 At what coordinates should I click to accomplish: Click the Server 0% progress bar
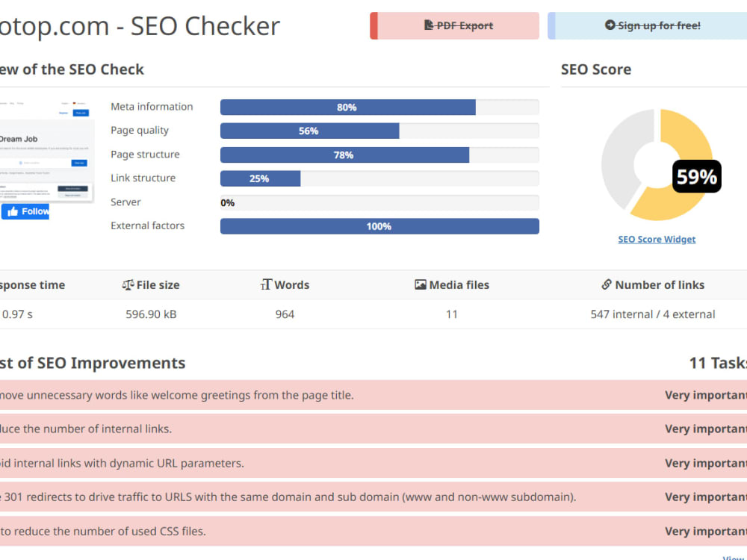379,202
